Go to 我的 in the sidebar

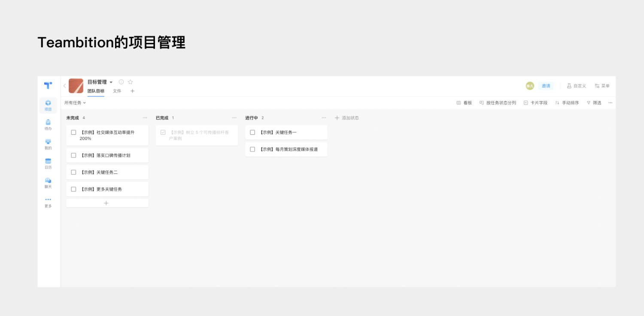[48, 144]
